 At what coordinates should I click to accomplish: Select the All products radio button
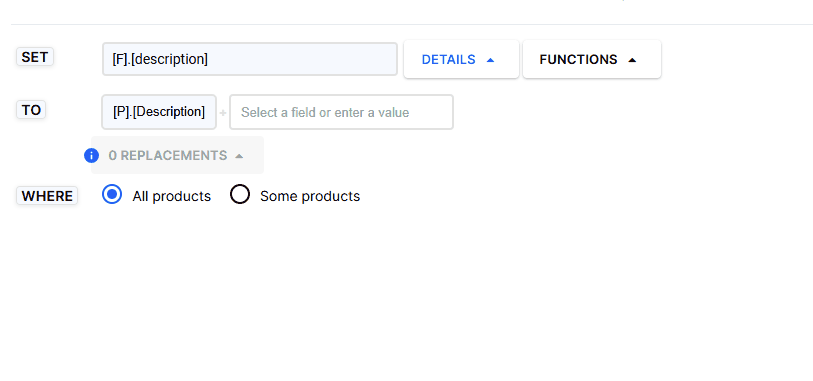pyautogui.click(x=112, y=195)
